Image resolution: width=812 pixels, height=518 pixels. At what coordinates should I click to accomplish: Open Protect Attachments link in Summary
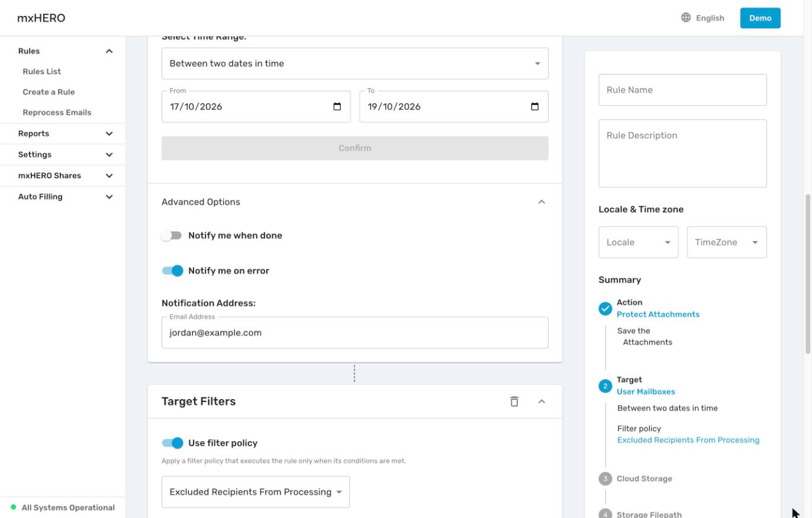[x=658, y=315]
